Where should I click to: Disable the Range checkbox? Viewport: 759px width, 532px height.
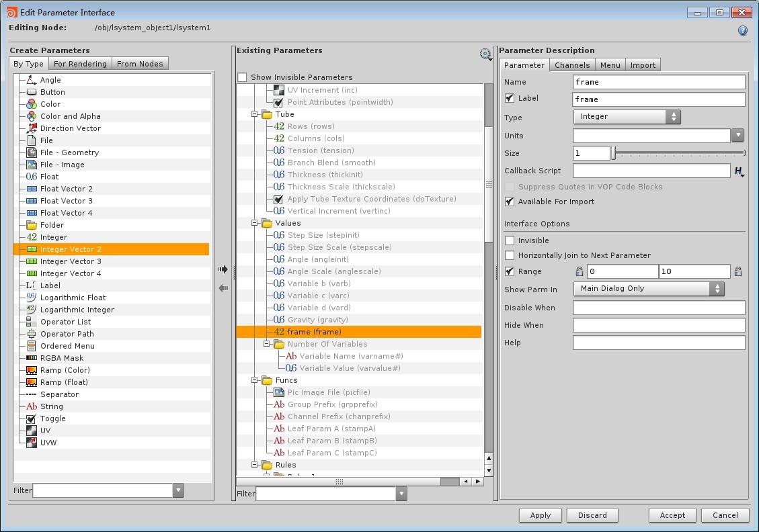click(x=509, y=271)
